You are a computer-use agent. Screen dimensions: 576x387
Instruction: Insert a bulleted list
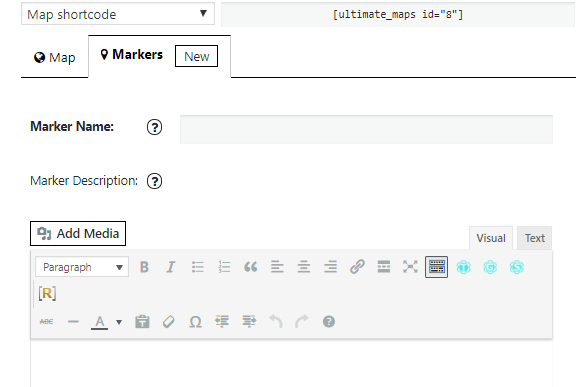coord(198,267)
